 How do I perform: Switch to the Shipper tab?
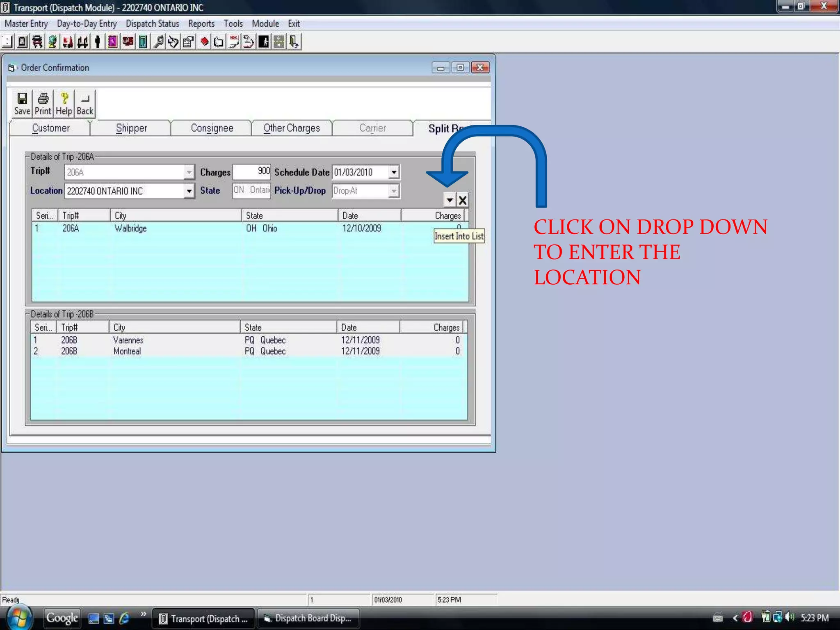tap(131, 128)
